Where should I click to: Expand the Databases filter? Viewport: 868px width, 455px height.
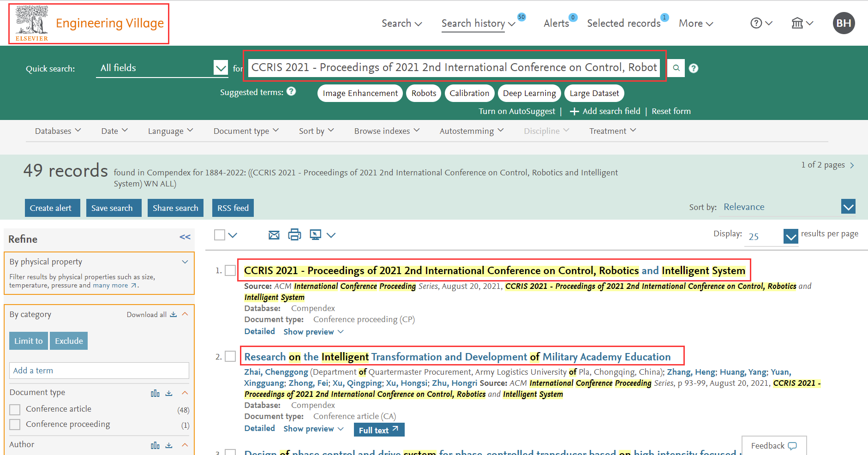[x=58, y=131]
